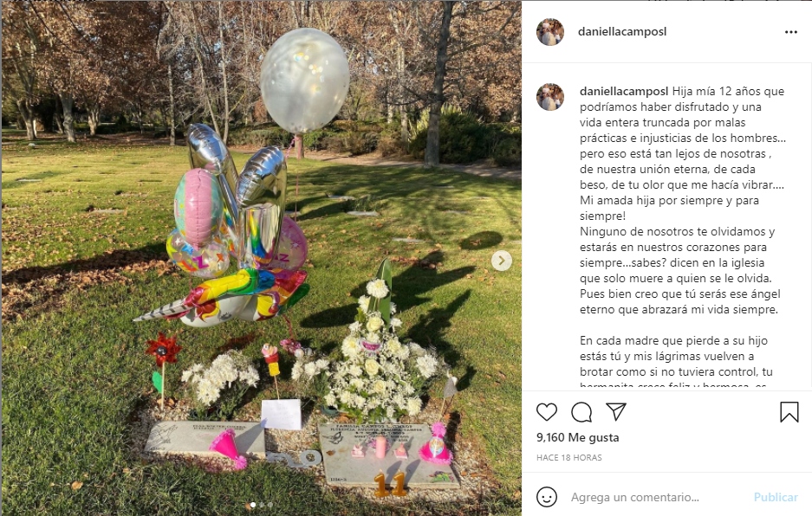Viewport: 812px width, 516px height.
Task: Open daniellacamposl profile picture in post header
Action: [x=550, y=32]
